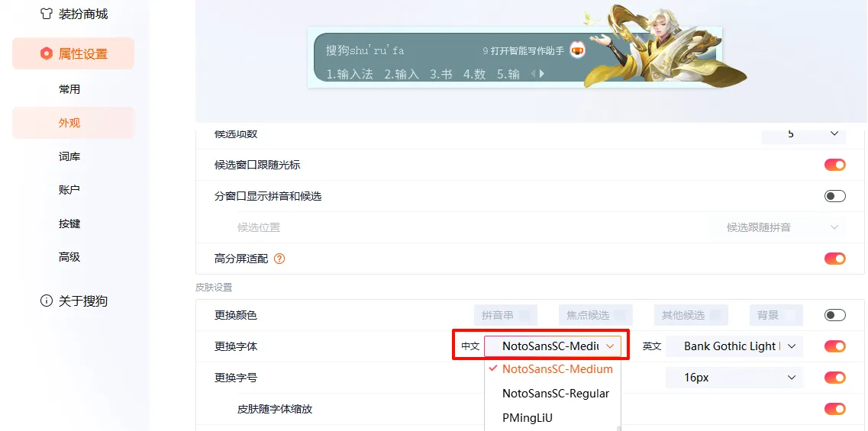Click the help icon beside 高分屏适配

[x=279, y=259]
